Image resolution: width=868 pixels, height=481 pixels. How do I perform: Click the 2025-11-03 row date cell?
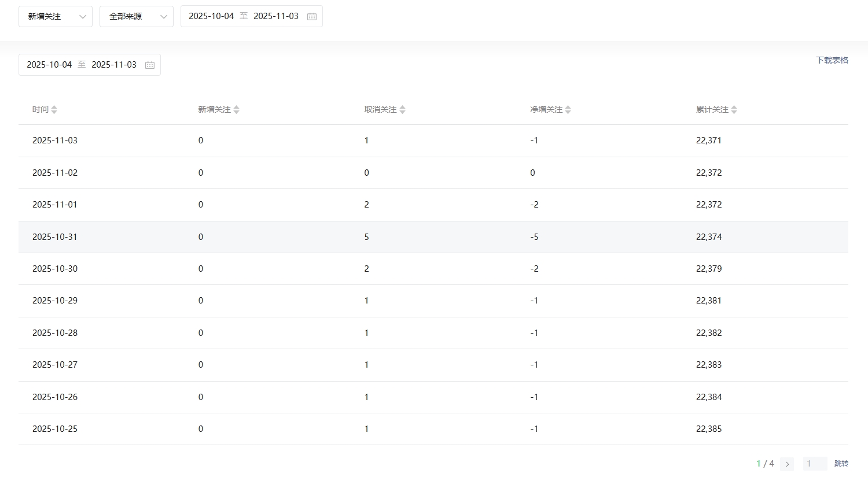point(55,140)
